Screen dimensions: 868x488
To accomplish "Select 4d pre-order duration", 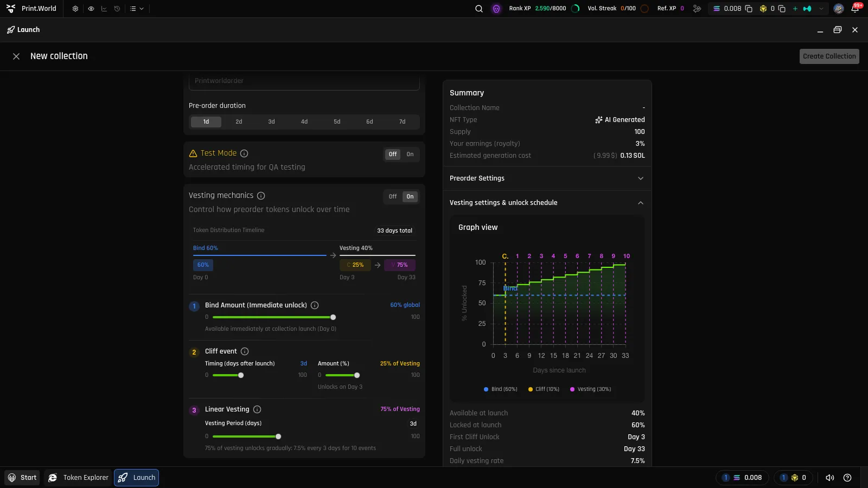I will point(304,122).
